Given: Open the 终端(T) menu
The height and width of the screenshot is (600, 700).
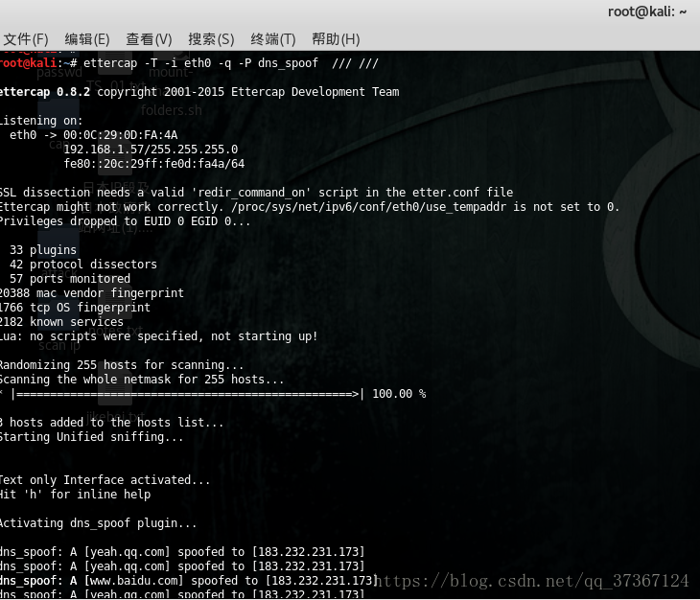Looking at the screenshot, I should click(272, 39).
